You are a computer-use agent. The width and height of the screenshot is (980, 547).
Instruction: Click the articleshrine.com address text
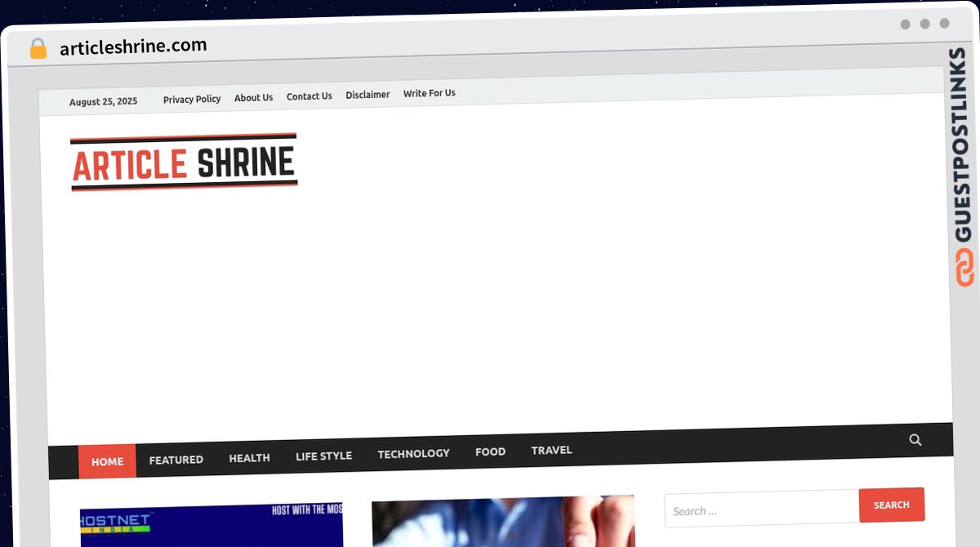(x=133, y=47)
